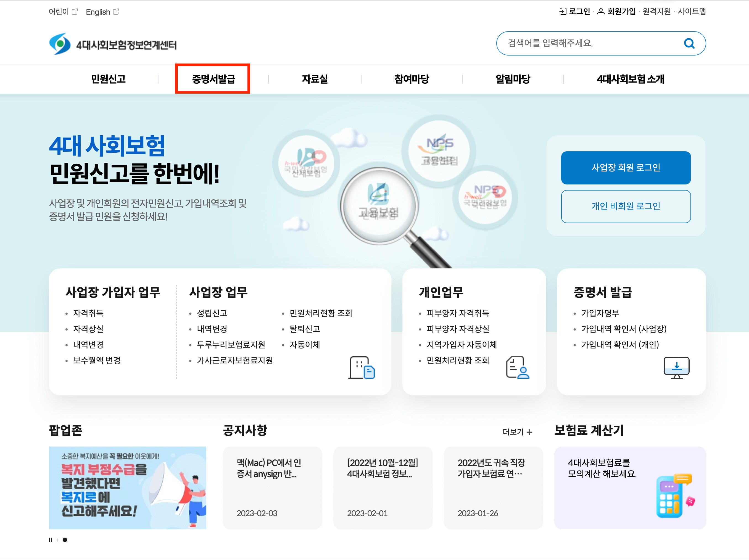Click the 어린이 external link icon
Image resolution: width=749 pixels, height=560 pixels.
coord(75,12)
